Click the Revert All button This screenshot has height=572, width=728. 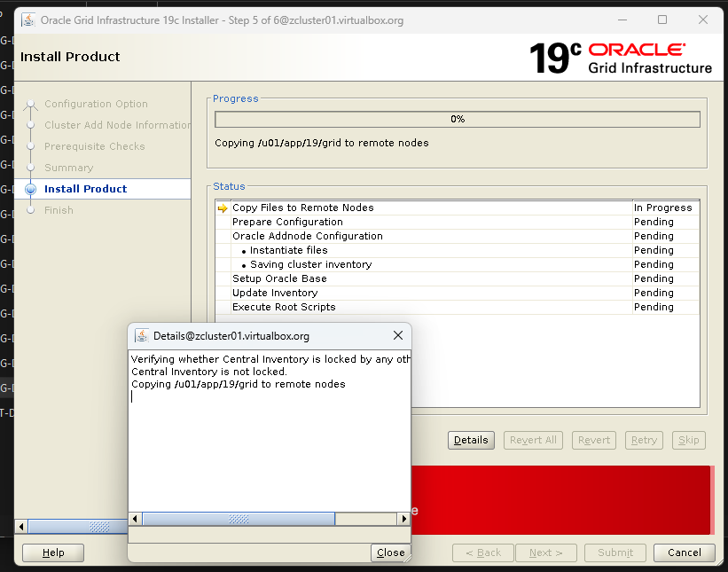(x=533, y=440)
